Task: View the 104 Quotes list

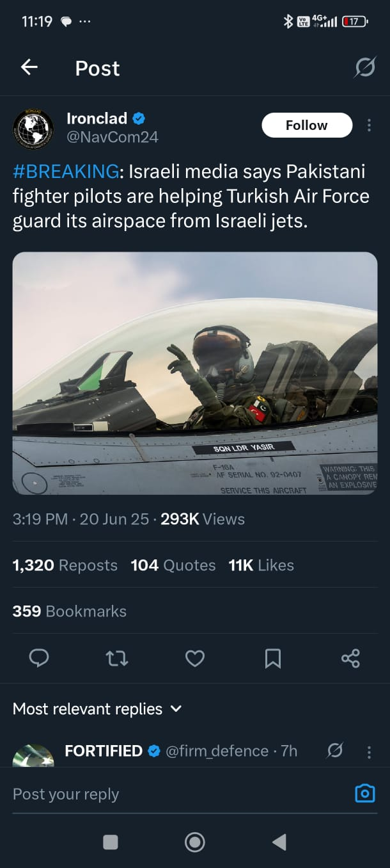Action: point(173,565)
